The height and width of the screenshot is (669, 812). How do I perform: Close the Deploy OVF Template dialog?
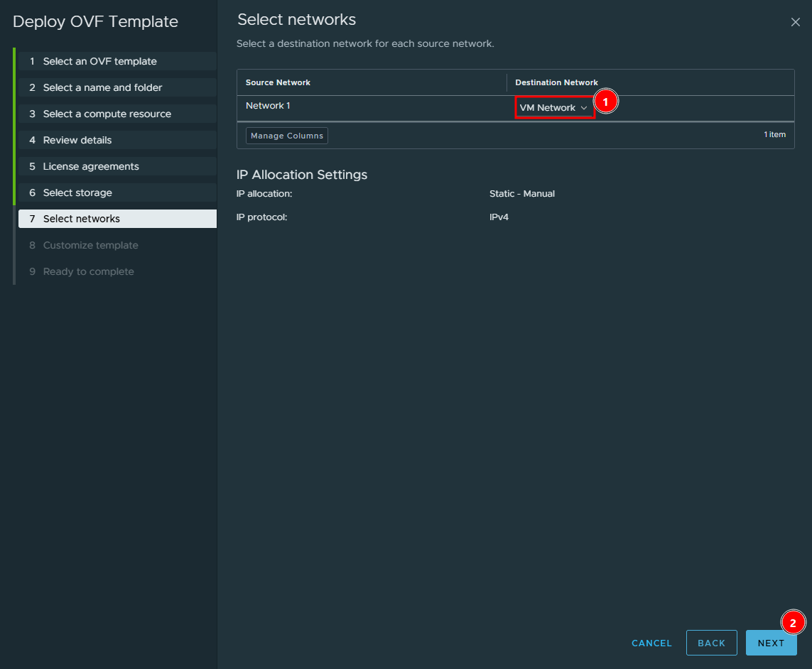coord(795,22)
